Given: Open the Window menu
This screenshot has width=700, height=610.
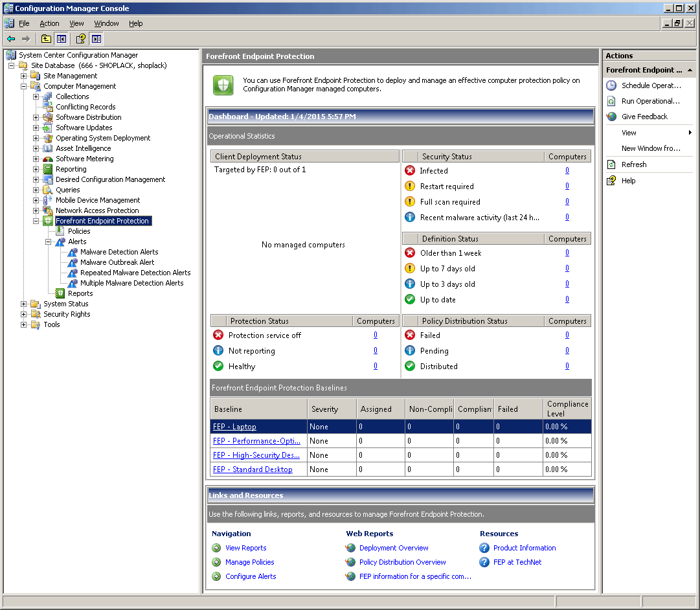Looking at the screenshot, I should coord(106,23).
